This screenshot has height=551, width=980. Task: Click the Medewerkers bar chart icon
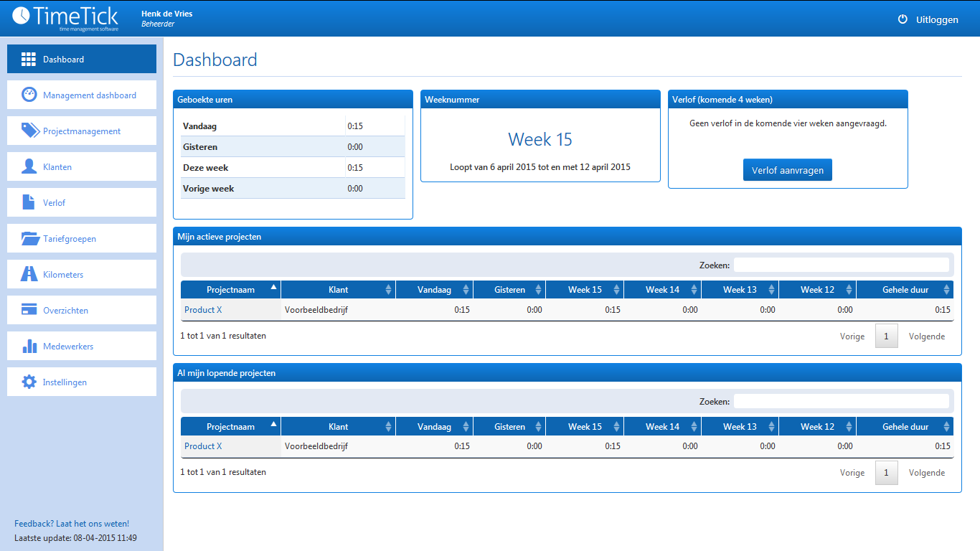coord(29,347)
